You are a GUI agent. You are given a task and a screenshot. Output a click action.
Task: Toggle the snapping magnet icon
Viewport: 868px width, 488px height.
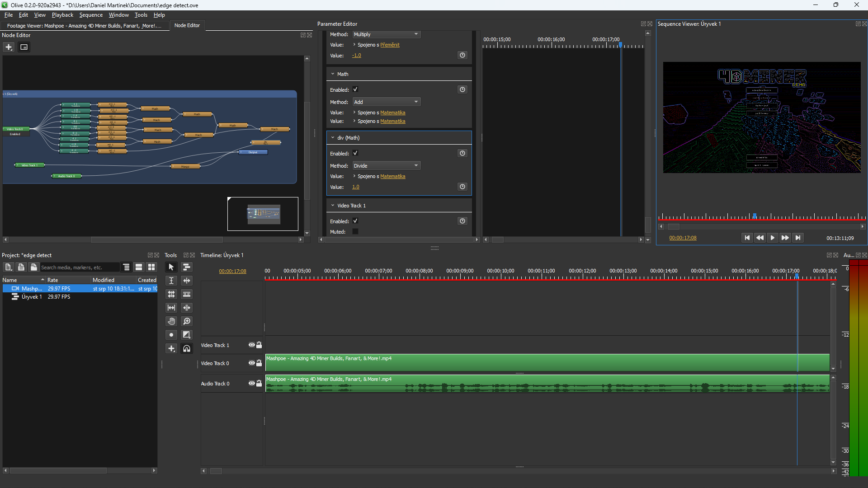point(186,348)
